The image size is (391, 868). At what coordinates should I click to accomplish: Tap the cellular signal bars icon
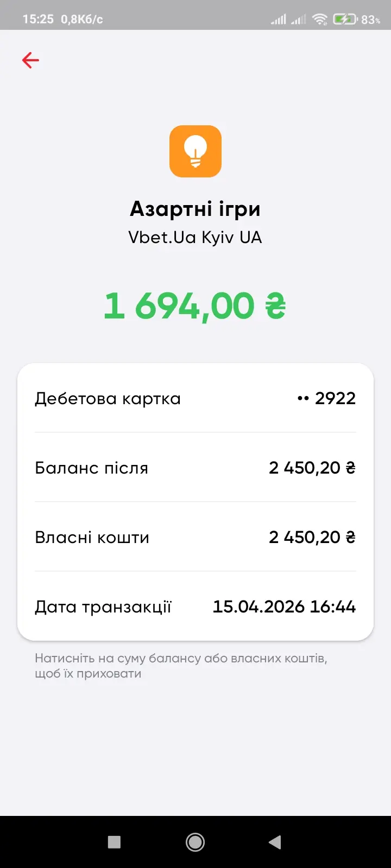279,20
